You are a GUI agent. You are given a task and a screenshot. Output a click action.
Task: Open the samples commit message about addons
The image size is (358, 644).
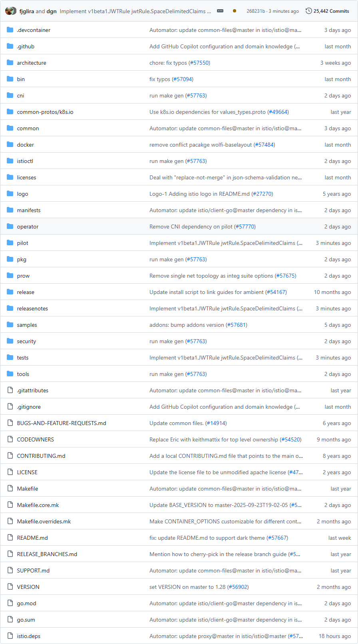pos(187,325)
